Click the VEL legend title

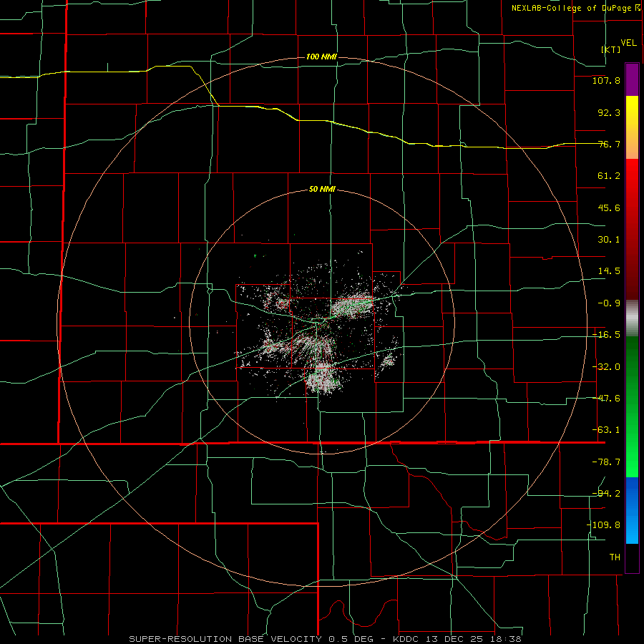click(628, 43)
